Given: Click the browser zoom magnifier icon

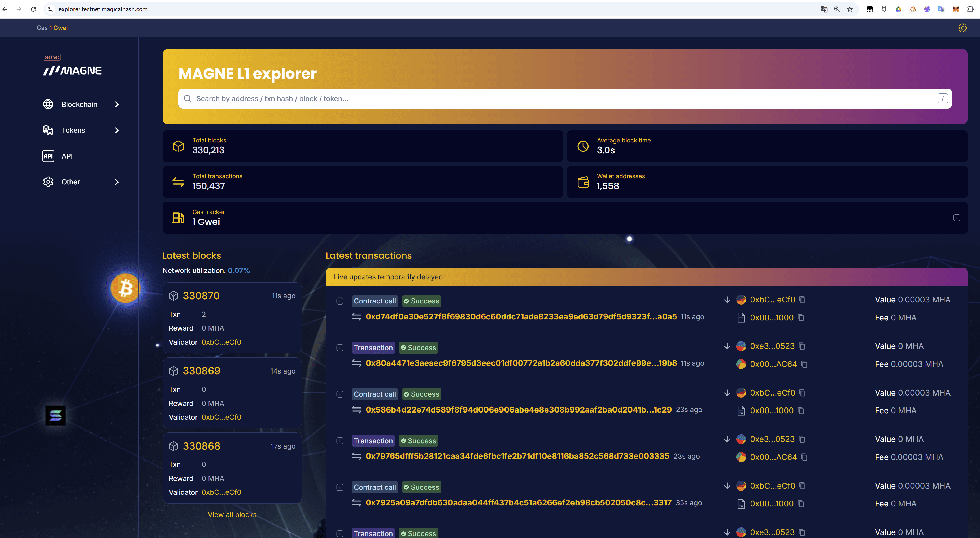Looking at the screenshot, I should (x=837, y=9).
